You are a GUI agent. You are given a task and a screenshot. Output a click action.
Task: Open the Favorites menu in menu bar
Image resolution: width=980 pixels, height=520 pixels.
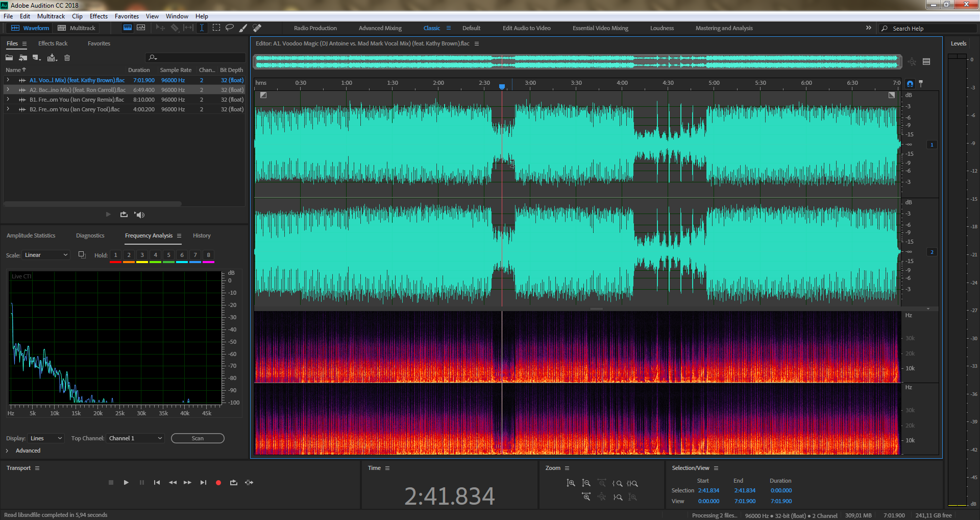tap(127, 16)
